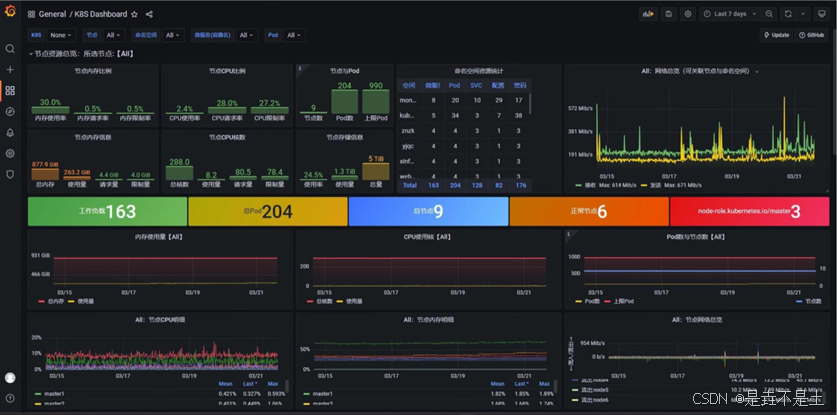This screenshot has height=415, width=837.
Task: Sort namespace table by SVC column
Action: click(476, 85)
